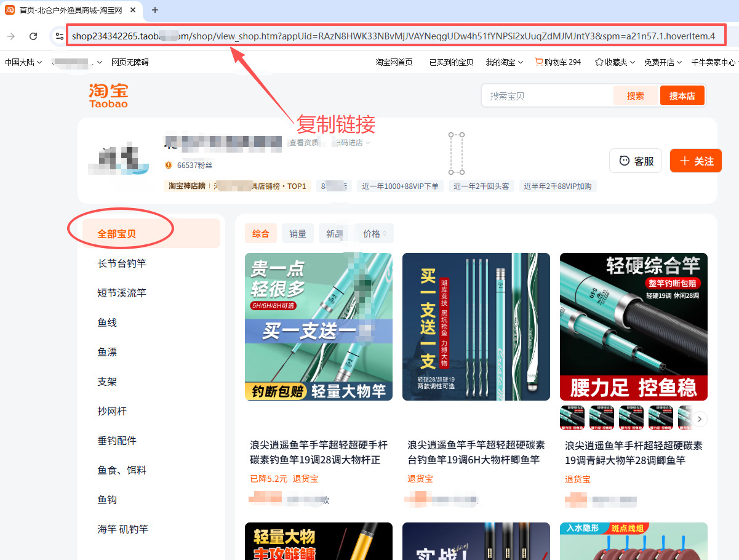This screenshot has width=739, height=560.
Task: Open 贵一点轻很多 product image
Action: coord(319,327)
